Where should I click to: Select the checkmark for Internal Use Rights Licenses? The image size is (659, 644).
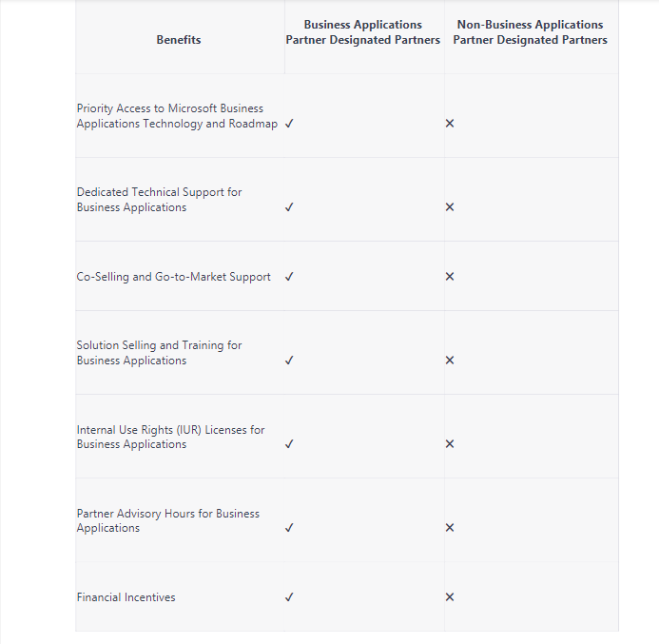click(x=289, y=444)
